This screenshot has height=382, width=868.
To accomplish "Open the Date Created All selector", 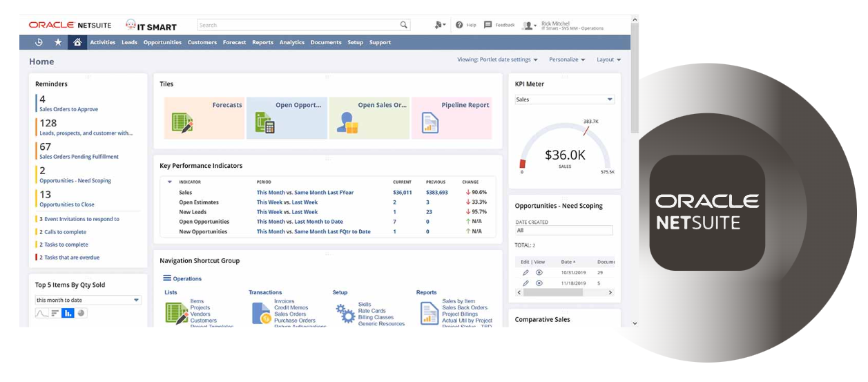I will 564,230.
